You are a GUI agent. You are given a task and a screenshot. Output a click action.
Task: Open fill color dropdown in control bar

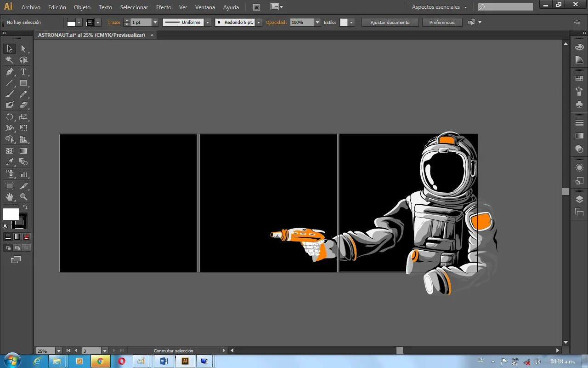pyautogui.click(x=79, y=23)
